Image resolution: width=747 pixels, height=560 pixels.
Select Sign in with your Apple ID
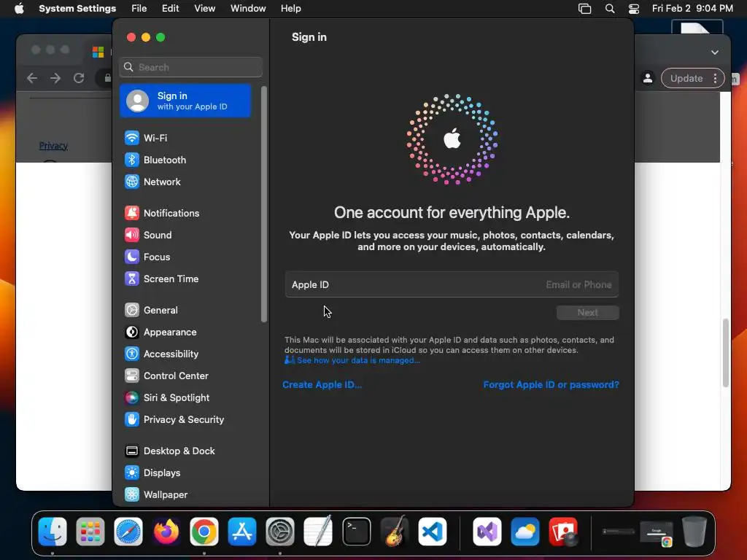point(186,101)
